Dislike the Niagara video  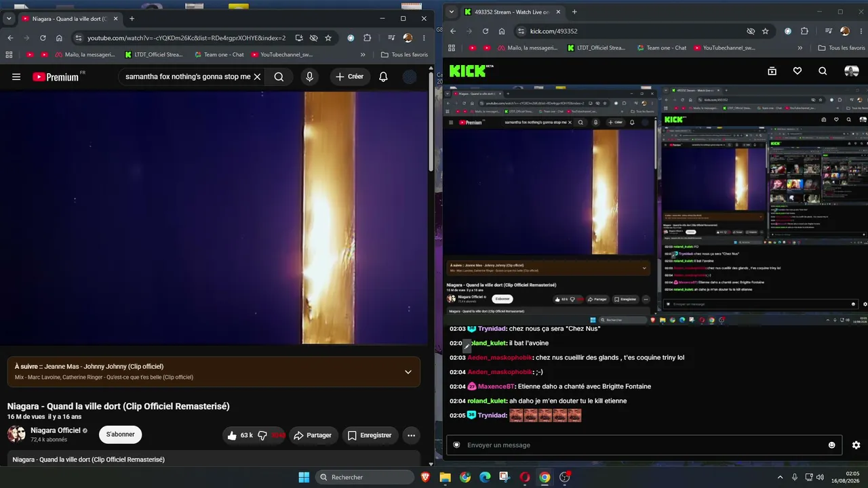pyautogui.click(x=262, y=435)
